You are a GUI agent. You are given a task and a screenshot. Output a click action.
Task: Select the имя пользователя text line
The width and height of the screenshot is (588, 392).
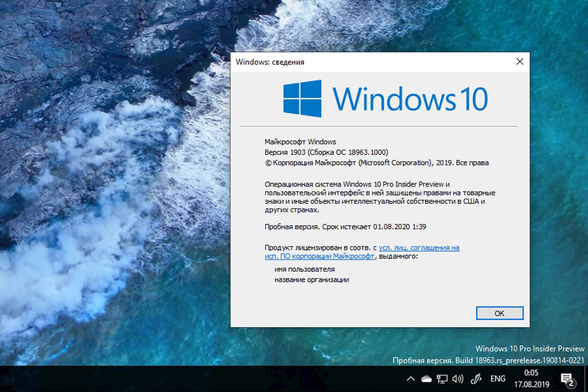[x=305, y=269]
